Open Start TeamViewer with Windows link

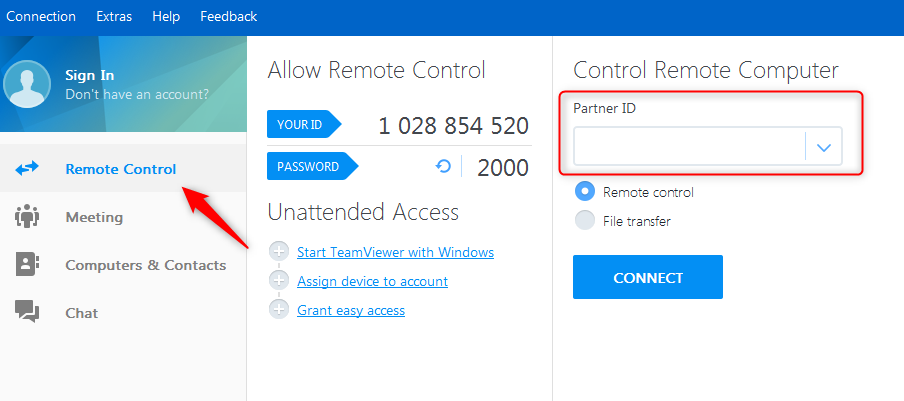click(395, 252)
